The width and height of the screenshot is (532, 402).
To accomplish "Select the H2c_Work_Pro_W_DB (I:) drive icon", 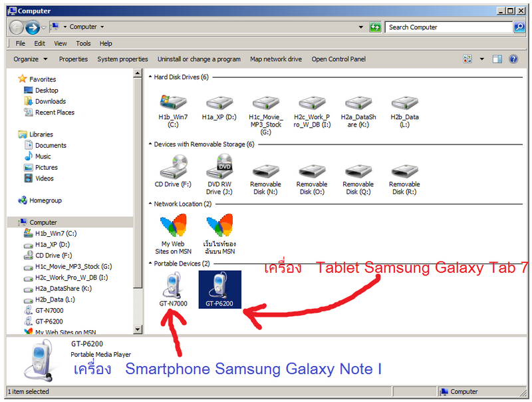I will click(x=312, y=102).
